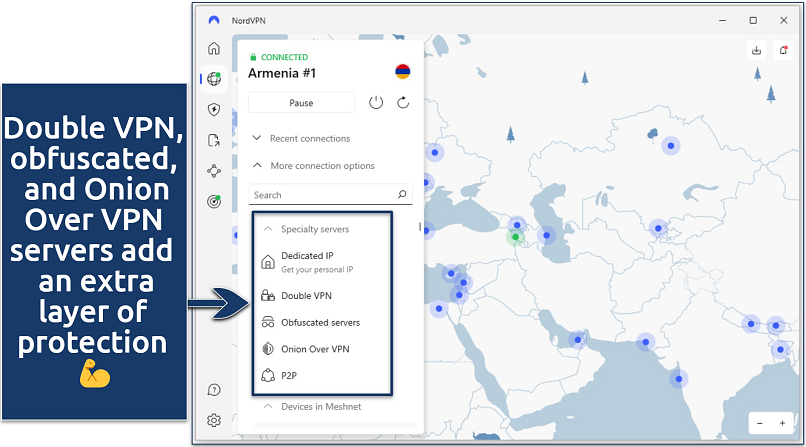Click the power disconnect icon

point(376,102)
